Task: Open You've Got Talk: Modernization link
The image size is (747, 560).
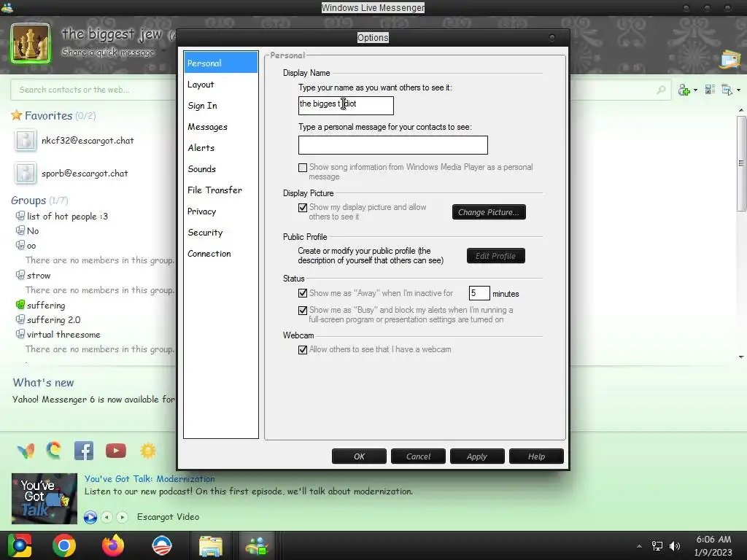Action: click(150, 478)
